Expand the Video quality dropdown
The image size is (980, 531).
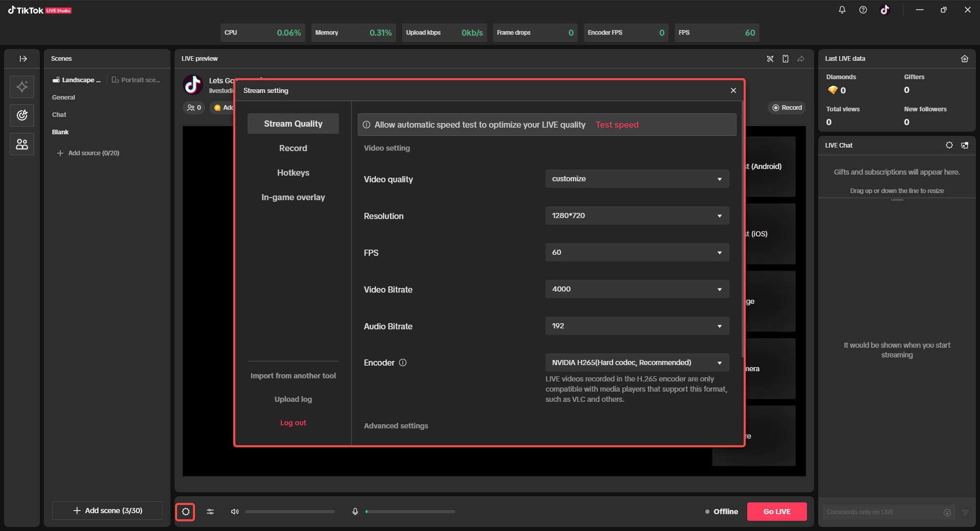point(637,179)
